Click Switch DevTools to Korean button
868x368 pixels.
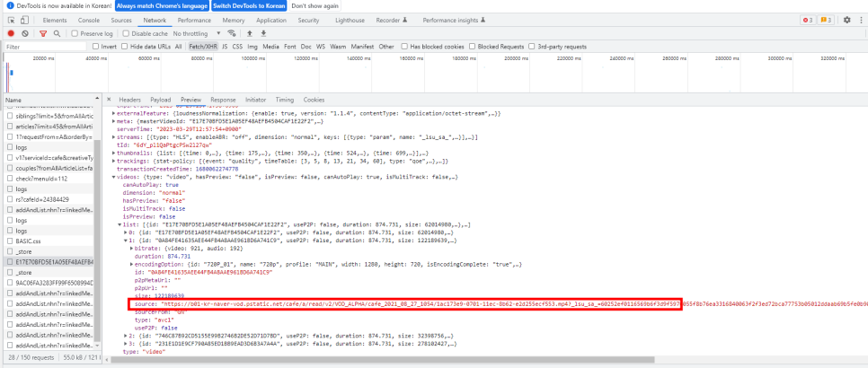(x=249, y=6)
